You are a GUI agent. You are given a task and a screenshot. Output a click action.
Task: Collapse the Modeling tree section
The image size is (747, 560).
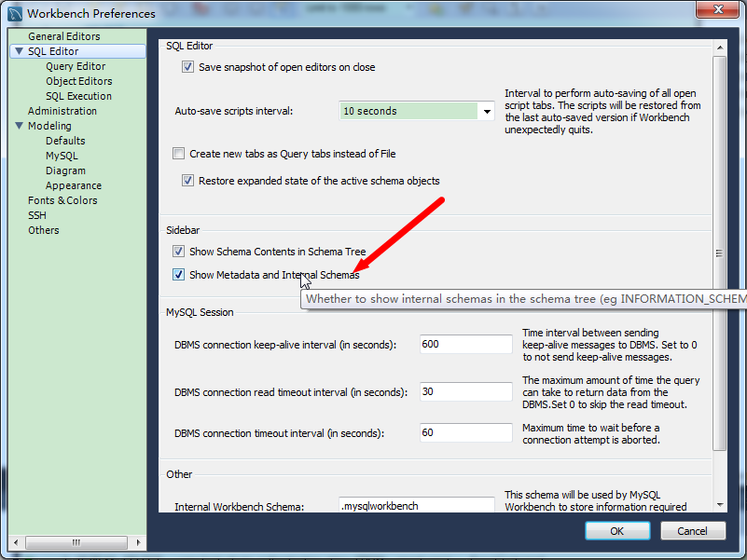[19, 126]
